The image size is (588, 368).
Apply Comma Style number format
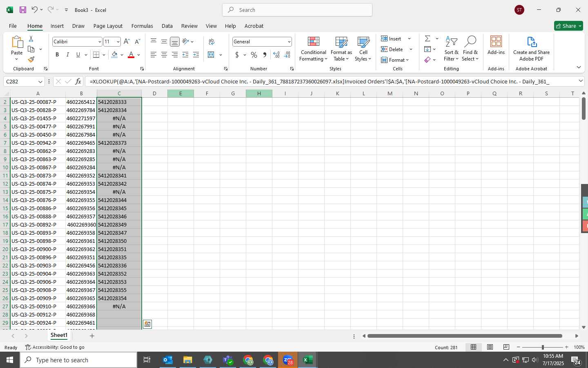[x=265, y=55]
